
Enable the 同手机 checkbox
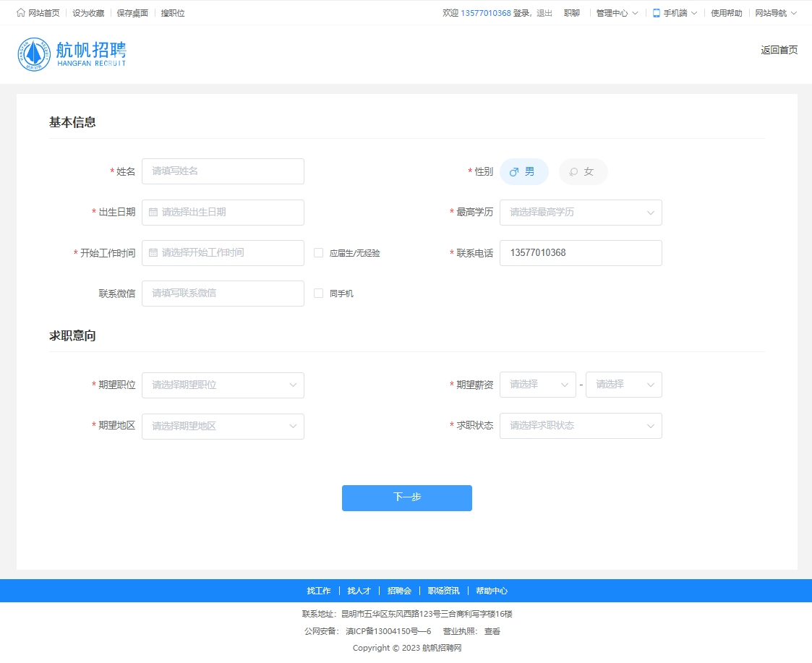(x=318, y=294)
